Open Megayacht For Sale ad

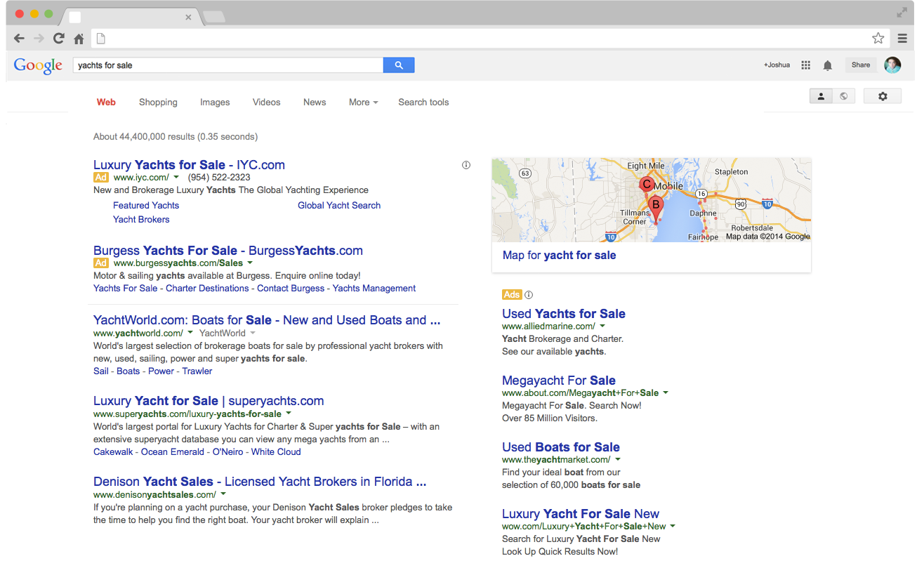[x=559, y=381]
